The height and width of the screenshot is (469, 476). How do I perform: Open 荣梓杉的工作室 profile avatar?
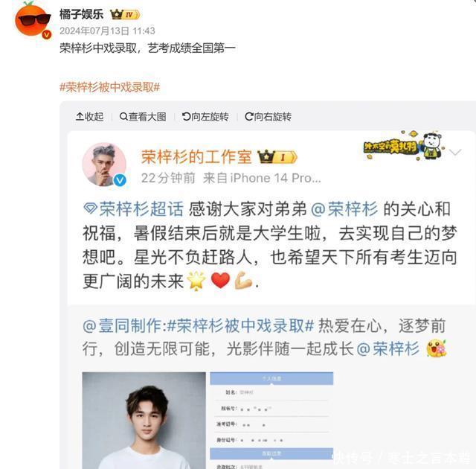coord(104,165)
